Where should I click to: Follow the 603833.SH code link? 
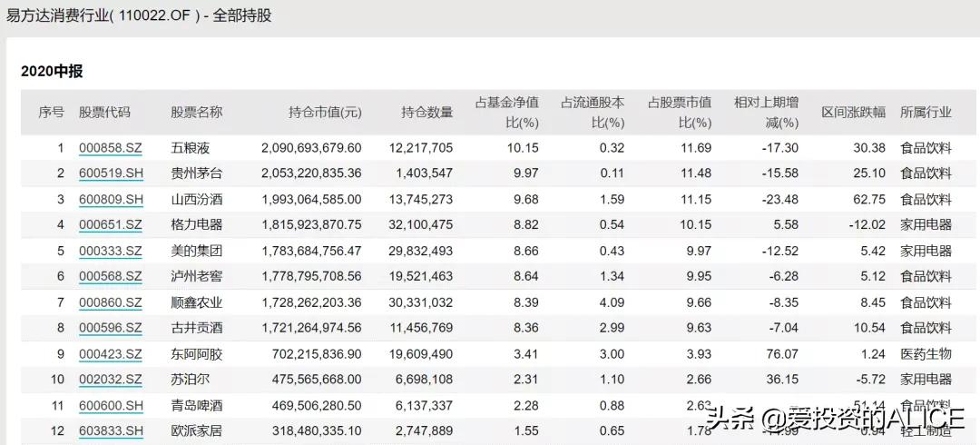coord(111,431)
